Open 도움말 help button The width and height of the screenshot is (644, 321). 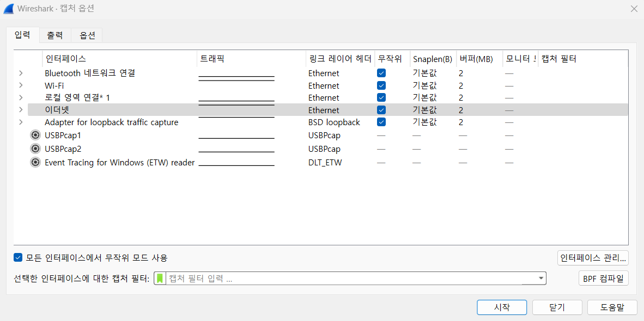click(612, 307)
